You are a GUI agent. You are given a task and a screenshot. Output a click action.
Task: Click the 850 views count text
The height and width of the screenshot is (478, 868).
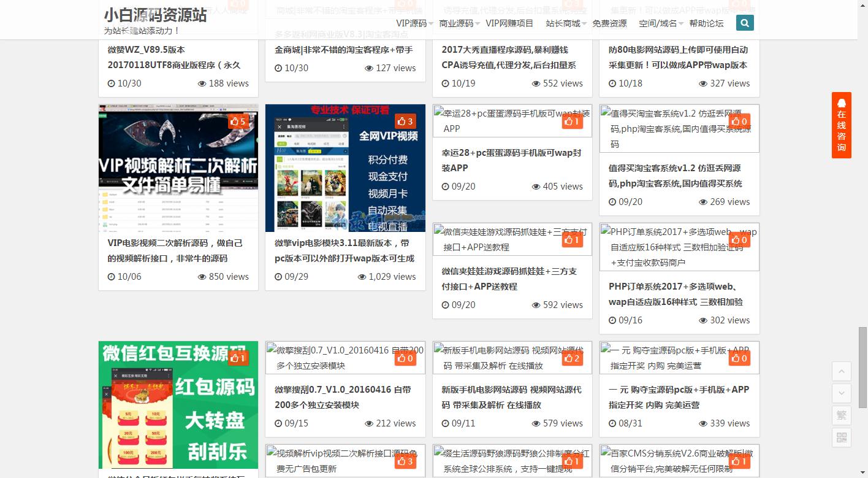coord(229,277)
